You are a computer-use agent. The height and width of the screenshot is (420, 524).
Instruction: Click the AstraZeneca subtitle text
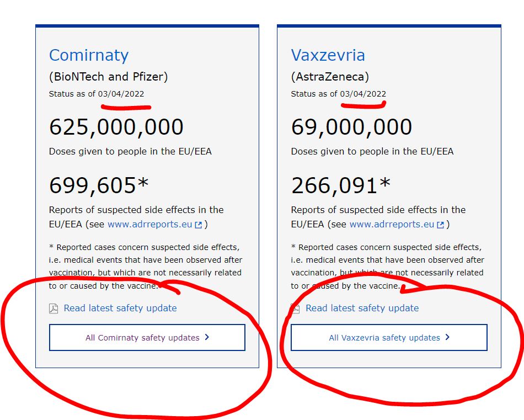(x=330, y=77)
